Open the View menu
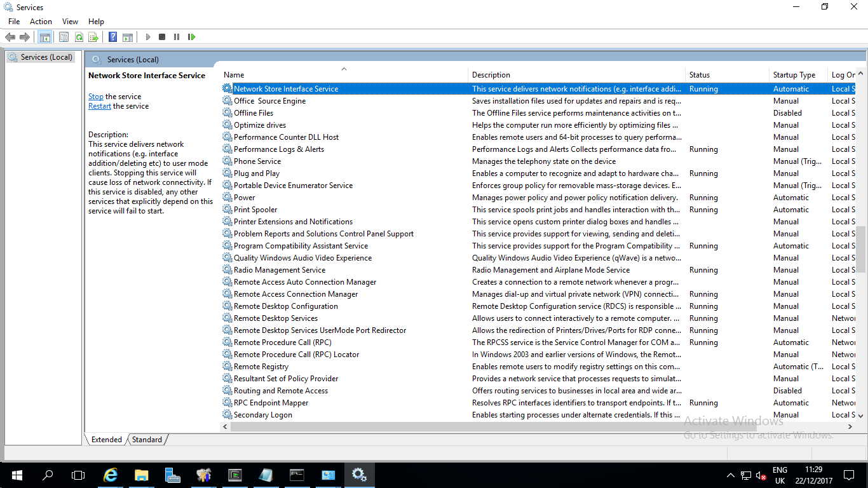 coord(71,22)
